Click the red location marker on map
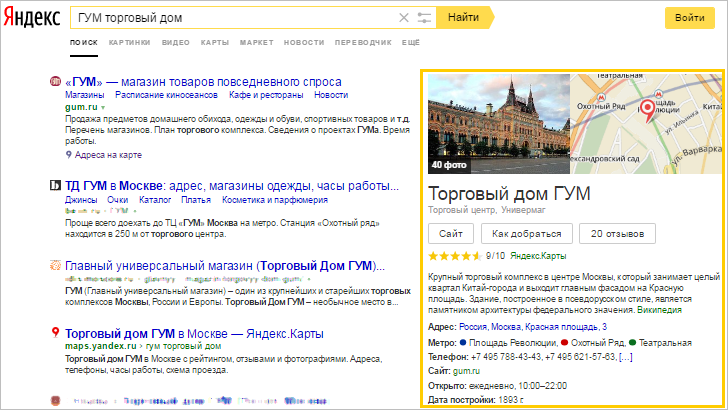728x410 pixels. point(648,111)
